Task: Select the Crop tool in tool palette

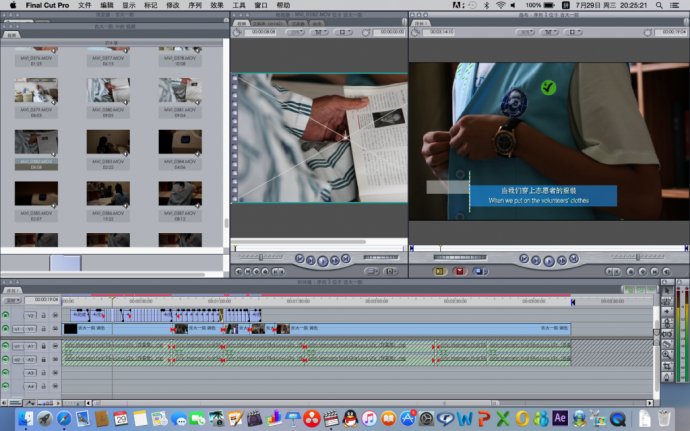Action: pos(667,366)
